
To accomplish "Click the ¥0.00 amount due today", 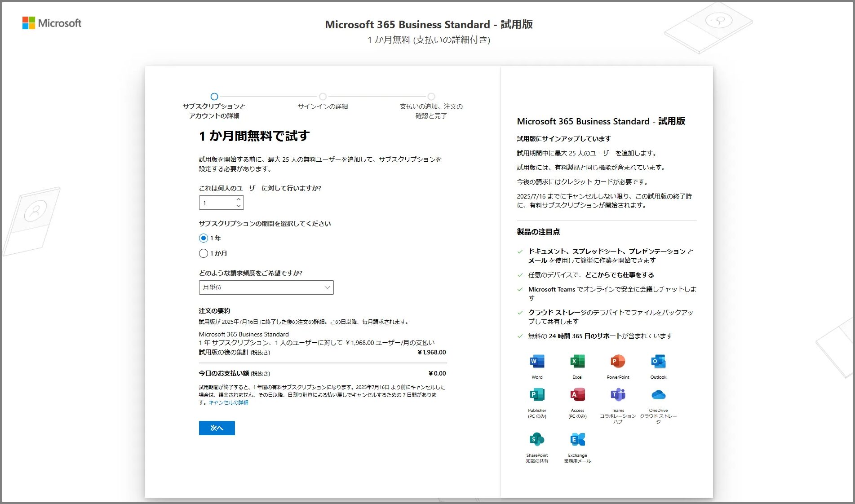I will (x=437, y=373).
